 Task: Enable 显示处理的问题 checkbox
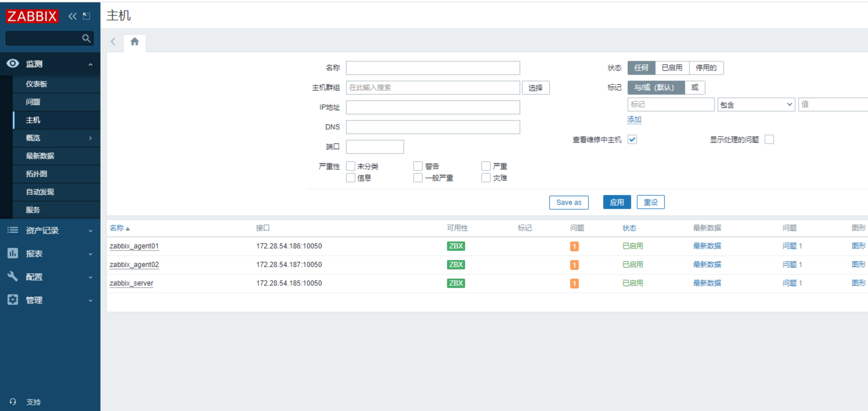click(x=769, y=140)
